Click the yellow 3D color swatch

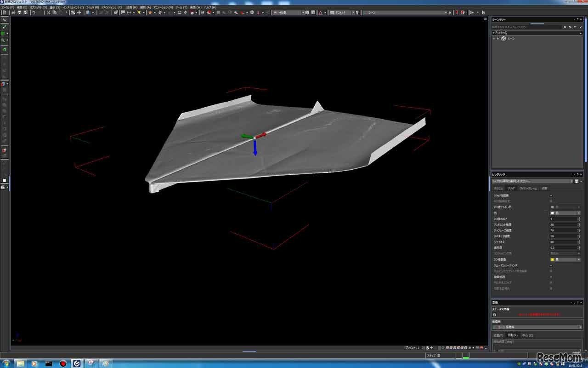(552, 259)
